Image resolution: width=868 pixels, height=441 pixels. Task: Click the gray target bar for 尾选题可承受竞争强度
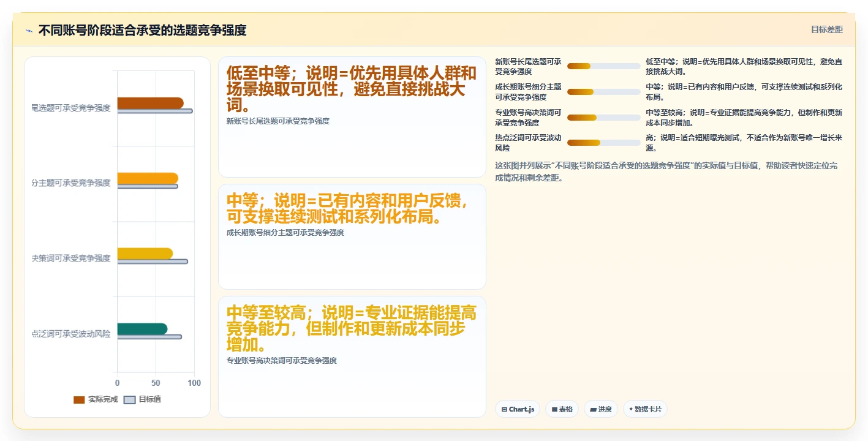(155, 111)
